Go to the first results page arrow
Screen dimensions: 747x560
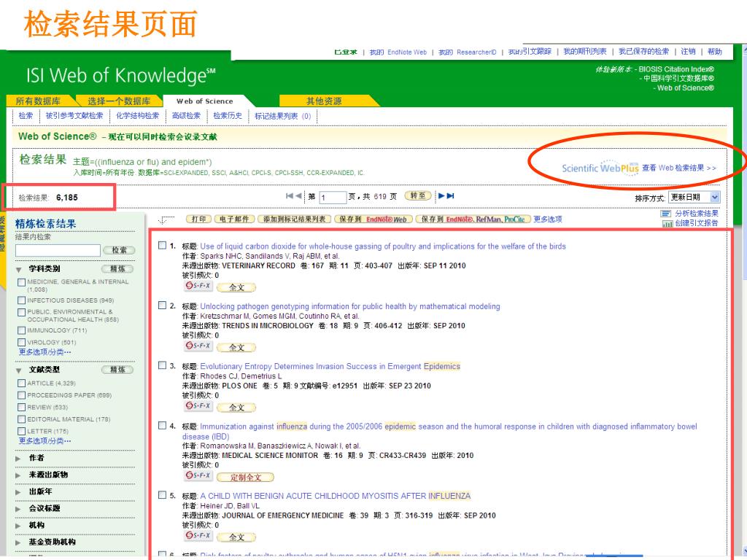pyautogui.click(x=289, y=195)
